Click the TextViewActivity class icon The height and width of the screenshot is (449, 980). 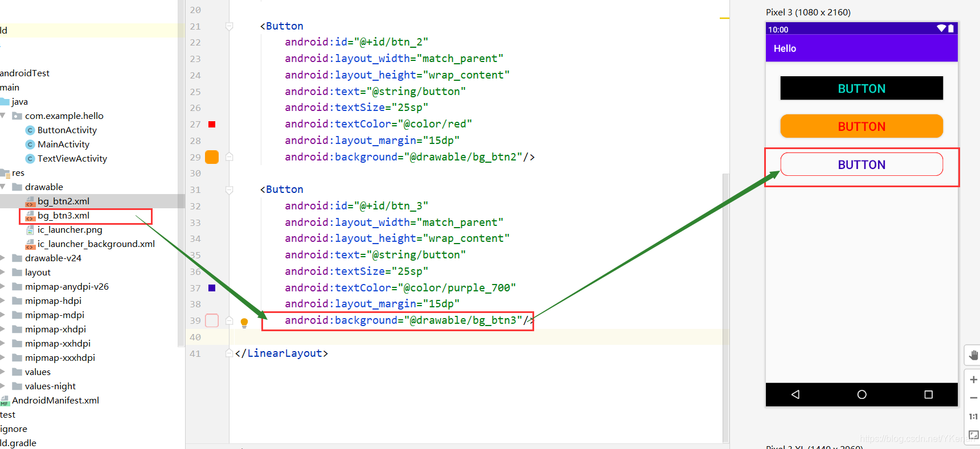30,159
